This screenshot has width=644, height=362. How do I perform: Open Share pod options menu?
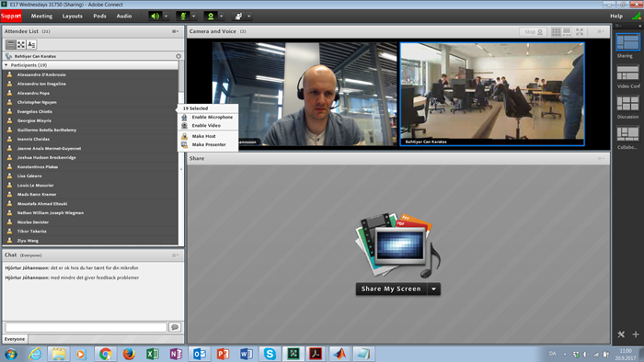coord(601,158)
